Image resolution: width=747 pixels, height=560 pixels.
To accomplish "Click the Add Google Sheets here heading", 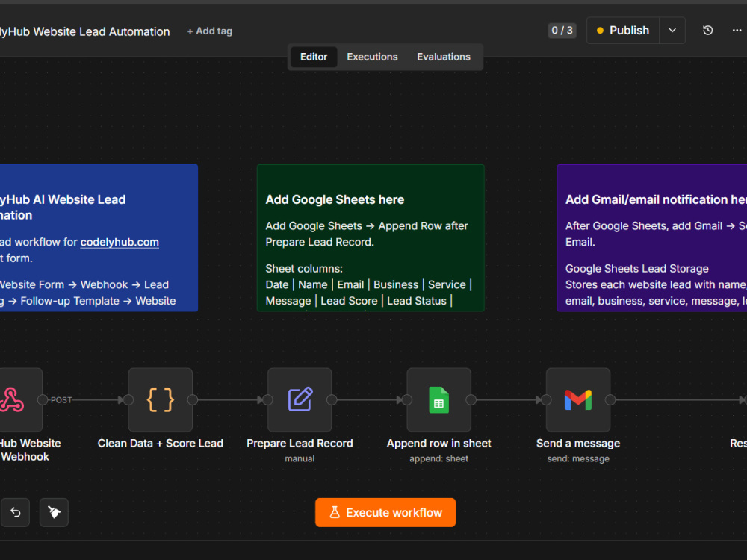I will click(335, 199).
